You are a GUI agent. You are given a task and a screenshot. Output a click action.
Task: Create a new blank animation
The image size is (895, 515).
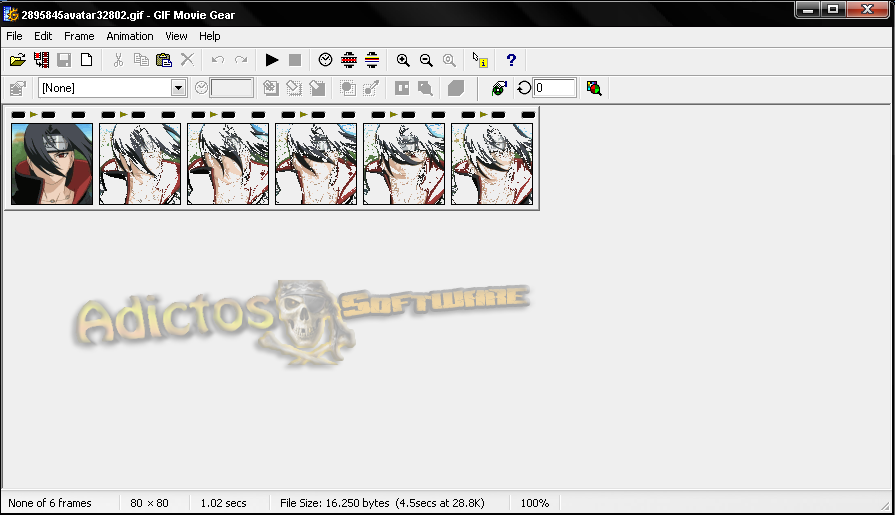(86, 60)
